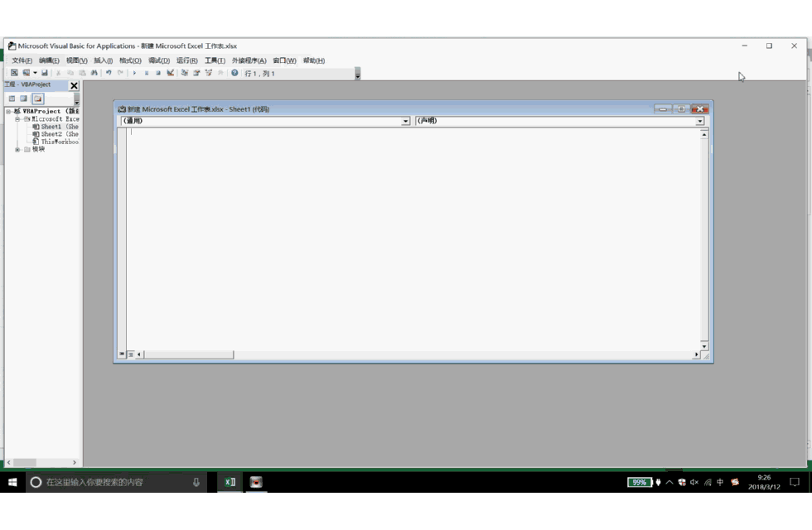Click the muted volume tray icon
This screenshot has height=530, width=812.
(694, 482)
